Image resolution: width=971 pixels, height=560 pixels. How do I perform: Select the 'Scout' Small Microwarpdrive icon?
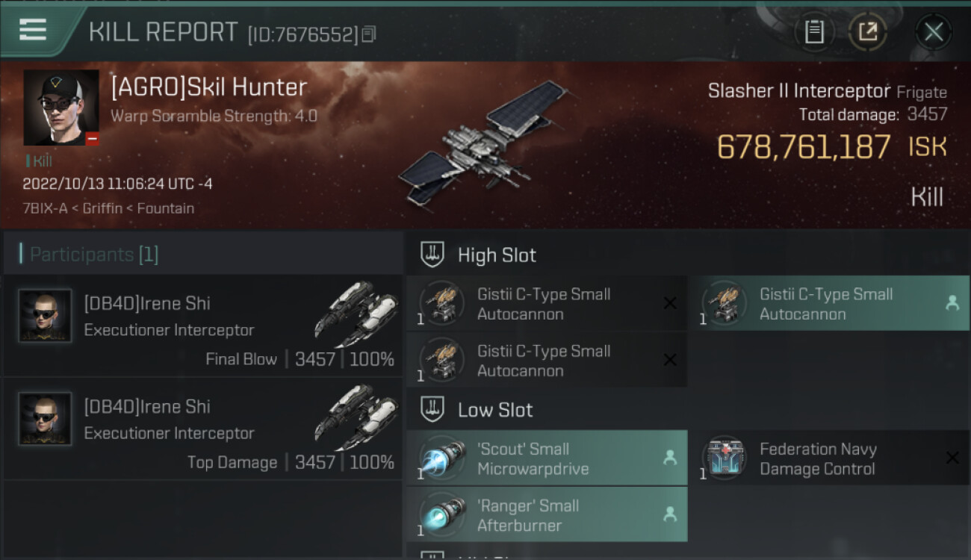point(441,458)
